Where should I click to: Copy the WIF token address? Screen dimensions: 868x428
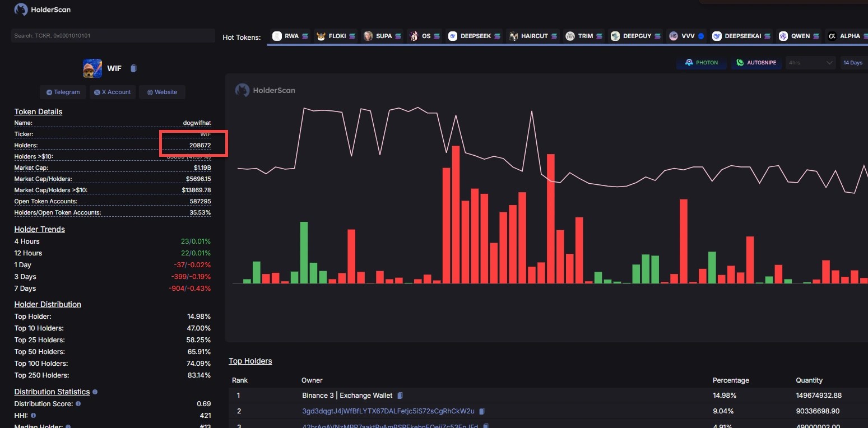pos(133,68)
